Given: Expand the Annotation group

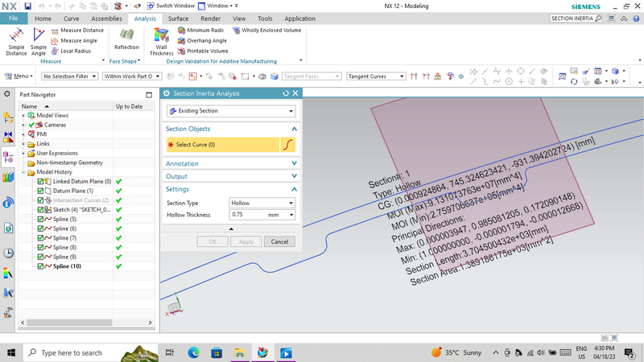Looking at the screenshot, I should point(294,163).
